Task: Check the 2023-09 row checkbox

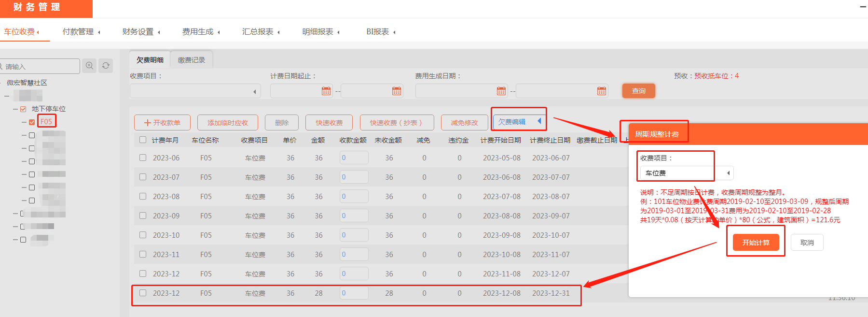Action: [x=143, y=216]
